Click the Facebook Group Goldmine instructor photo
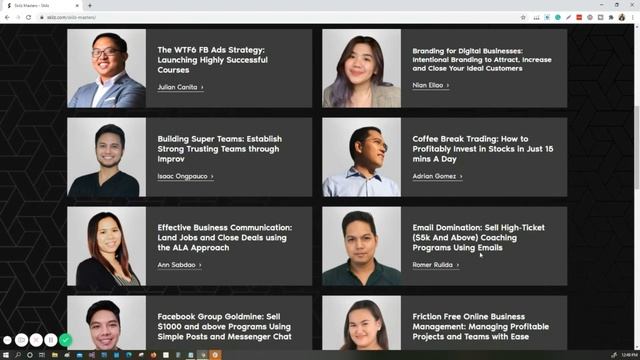The image size is (640, 360). (x=107, y=323)
